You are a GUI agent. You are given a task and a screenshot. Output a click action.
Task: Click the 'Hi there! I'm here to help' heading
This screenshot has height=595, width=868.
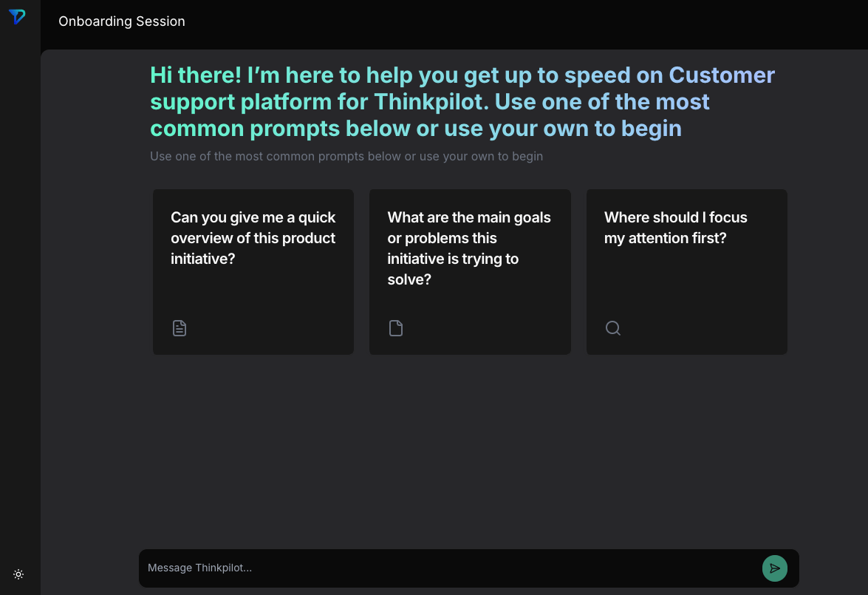click(462, 102)
